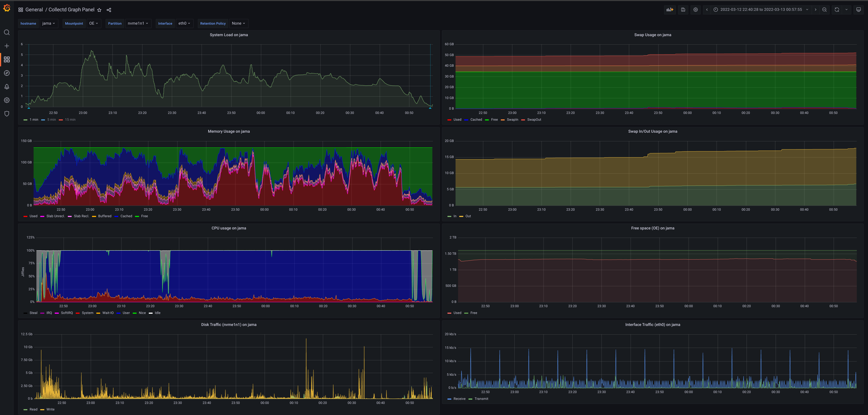Toggle Transmit series in Interface Traffic
Image resolution: width=868 pixels, height=415 pixels.
pyautogui.click(x=481, y=399)
